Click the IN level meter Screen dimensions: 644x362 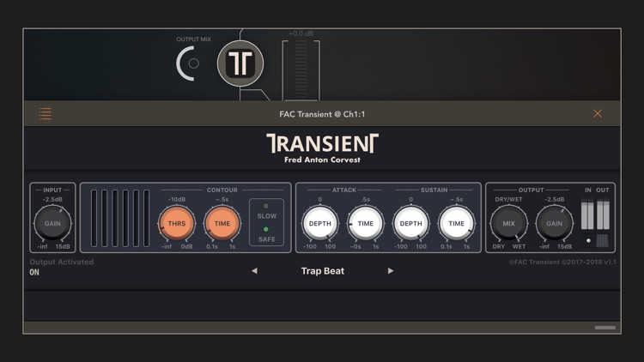click(587, 214)
